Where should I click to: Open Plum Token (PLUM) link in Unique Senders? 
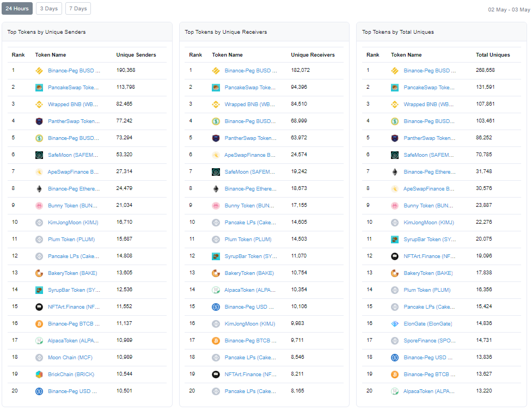71,240
